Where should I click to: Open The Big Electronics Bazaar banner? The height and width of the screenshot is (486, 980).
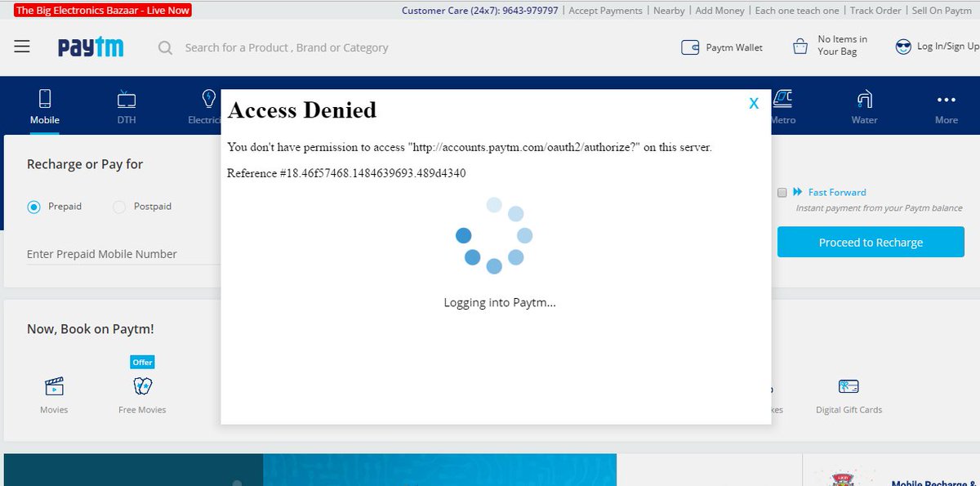tap(102, 11)
